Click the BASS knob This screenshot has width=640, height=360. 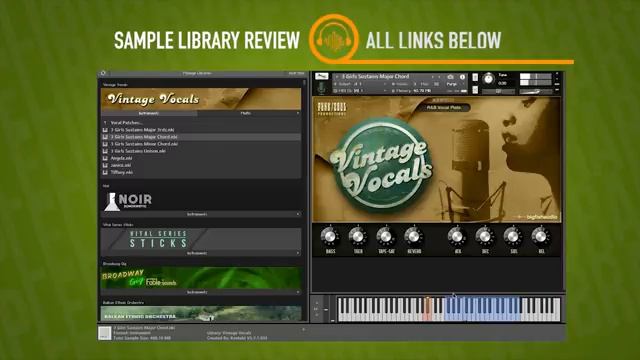[330, 237]
